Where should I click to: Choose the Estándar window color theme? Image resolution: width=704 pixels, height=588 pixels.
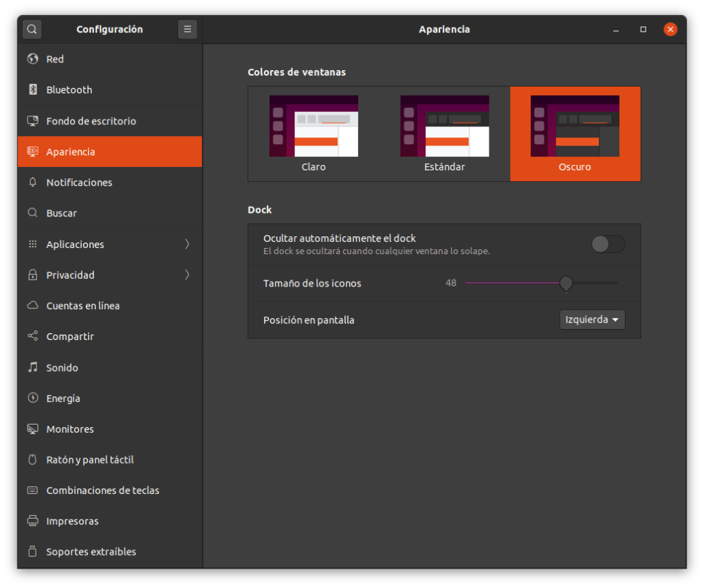[444, 133]
